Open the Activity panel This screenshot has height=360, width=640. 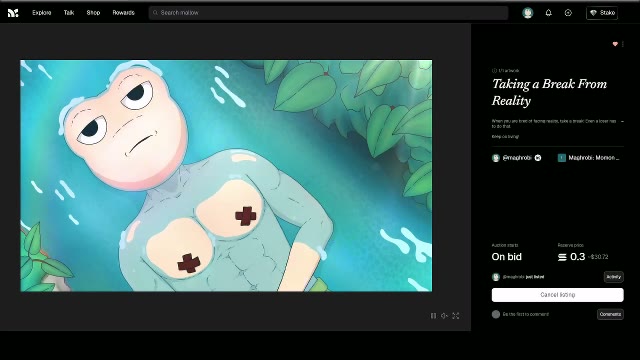[x=613, y=277]
